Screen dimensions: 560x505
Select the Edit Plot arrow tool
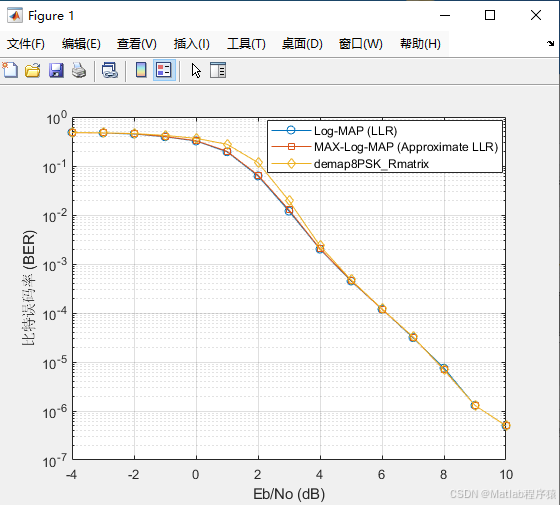[196, 70]
